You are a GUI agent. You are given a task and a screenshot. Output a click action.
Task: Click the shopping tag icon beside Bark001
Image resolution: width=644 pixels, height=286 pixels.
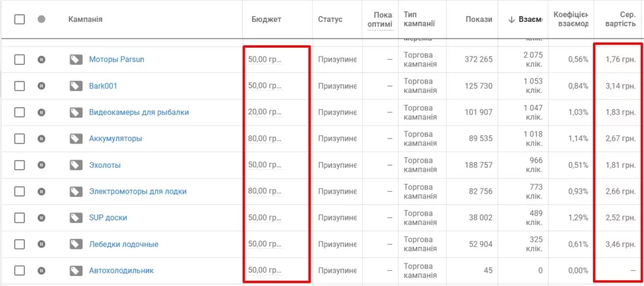coord(75,86)
